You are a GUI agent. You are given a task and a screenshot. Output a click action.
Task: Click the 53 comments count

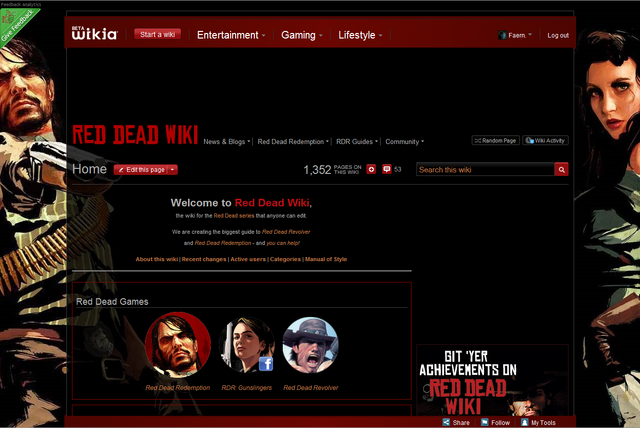click(x=398, y=169)
